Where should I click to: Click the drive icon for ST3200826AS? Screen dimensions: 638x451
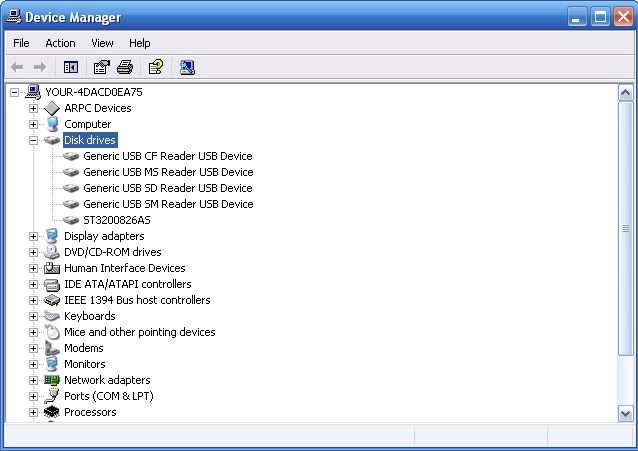point(71,220)
